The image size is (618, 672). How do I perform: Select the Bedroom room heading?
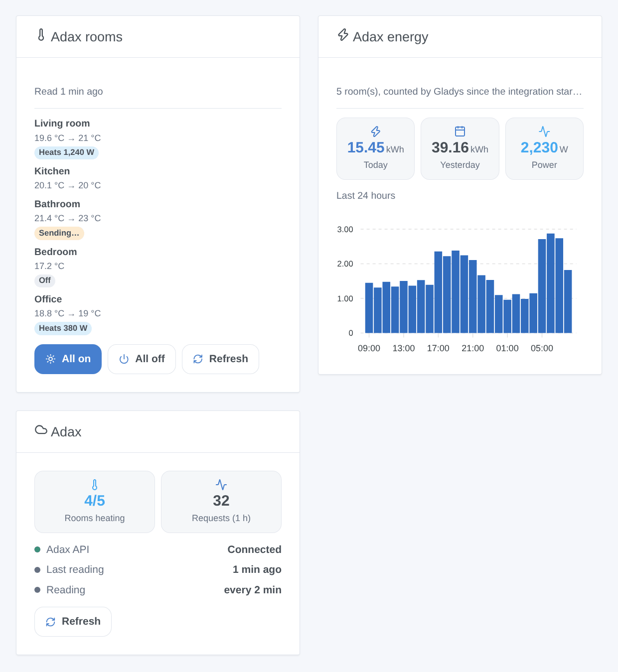point(56,252)
